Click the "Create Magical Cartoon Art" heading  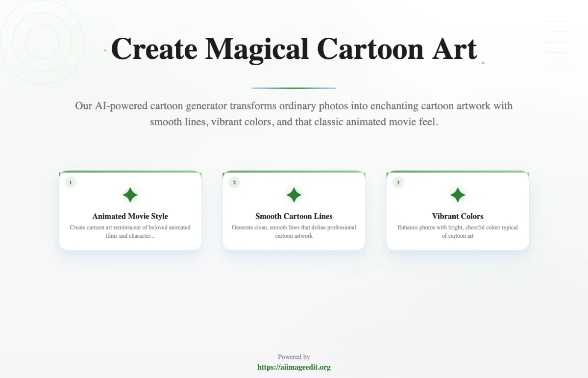(x=294, y=49)
